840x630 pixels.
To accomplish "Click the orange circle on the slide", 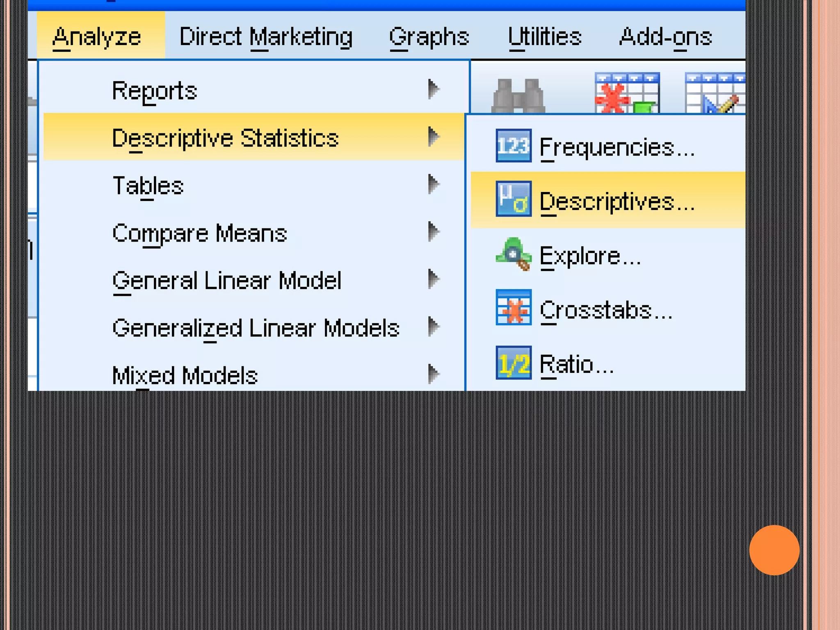I will click(x=774, y=550).
